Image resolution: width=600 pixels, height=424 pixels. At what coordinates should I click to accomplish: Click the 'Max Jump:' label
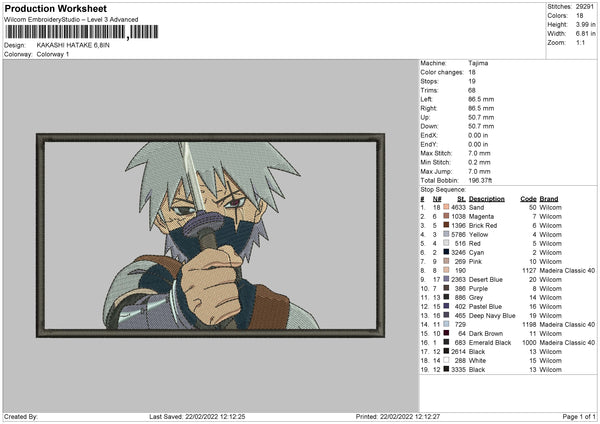click(436, 171)
